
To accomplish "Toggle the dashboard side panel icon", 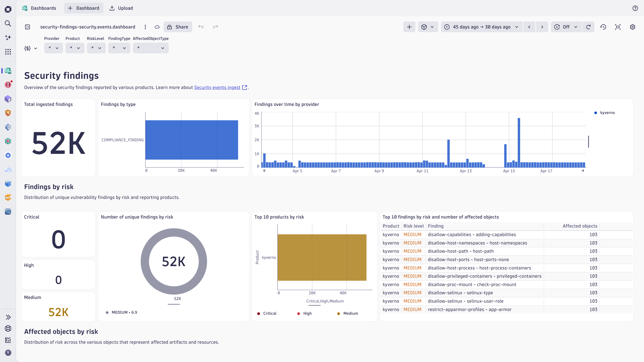I will (28, 27).
